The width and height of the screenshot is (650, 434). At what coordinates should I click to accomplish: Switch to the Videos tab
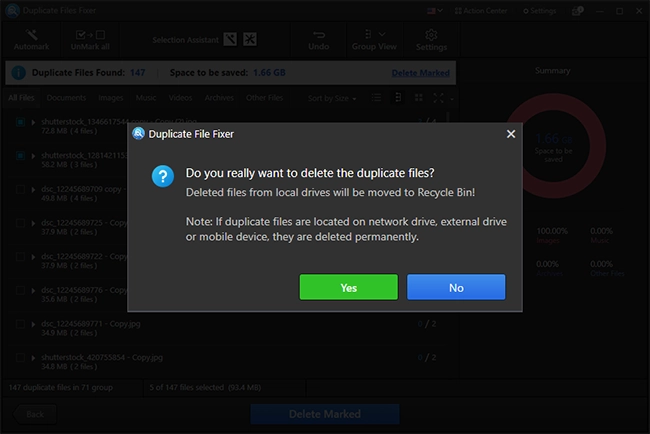click(180, 98)
